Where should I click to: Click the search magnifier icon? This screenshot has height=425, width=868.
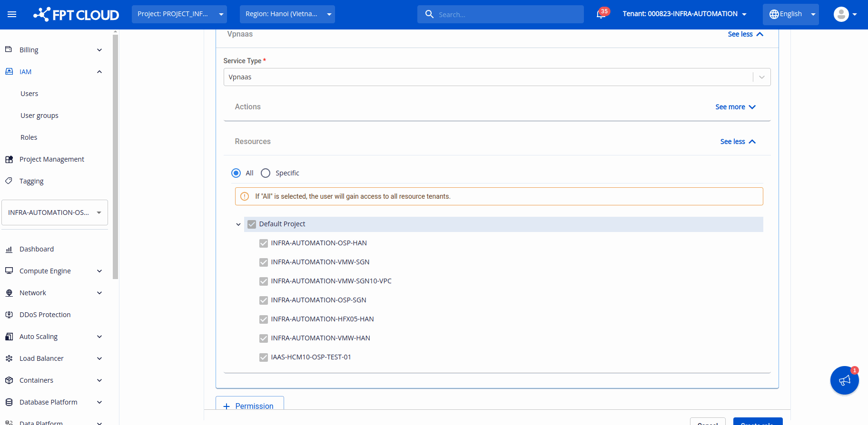click(429, 14)
